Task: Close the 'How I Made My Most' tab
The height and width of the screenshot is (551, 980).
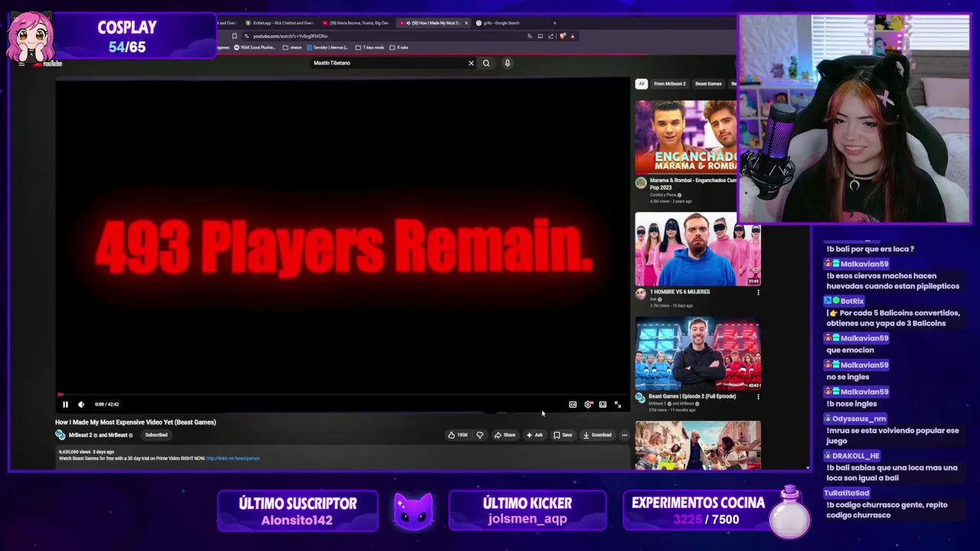Action: 465,23
